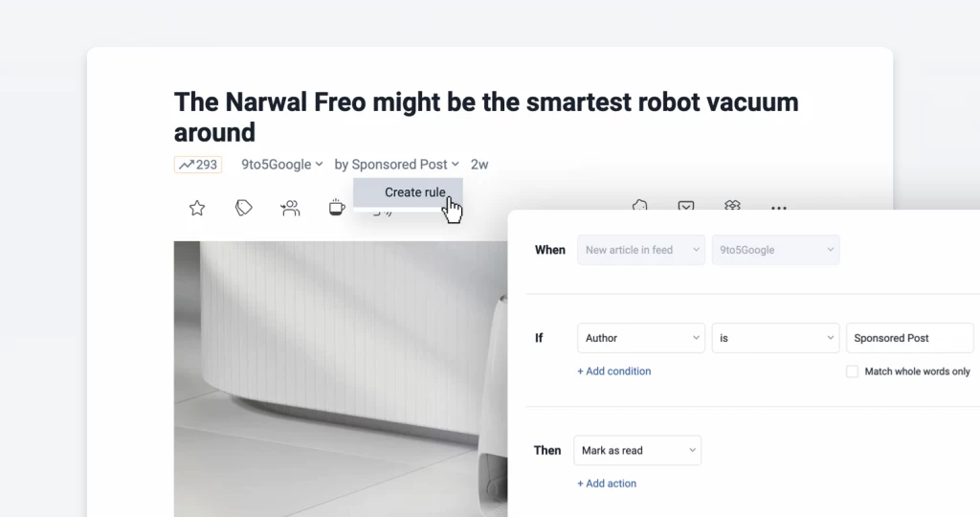Open the 'is' operator dropdown
The height and width of the screenshot is (517, 980).
coord(775,338)
